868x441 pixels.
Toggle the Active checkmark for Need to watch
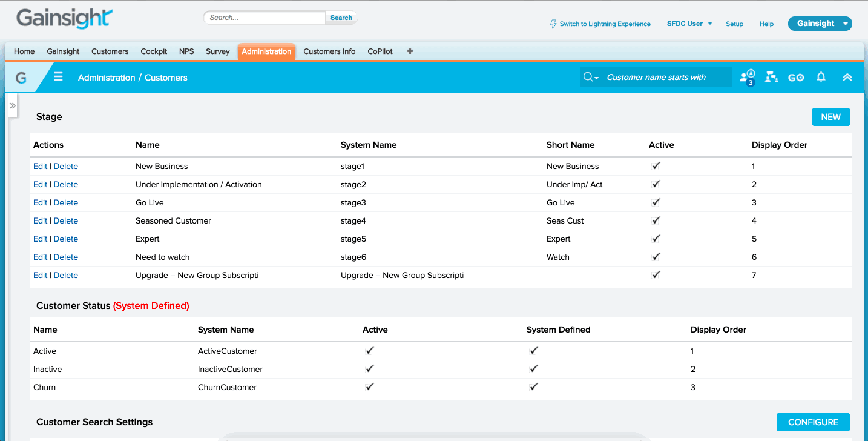(x=656, y=257)
